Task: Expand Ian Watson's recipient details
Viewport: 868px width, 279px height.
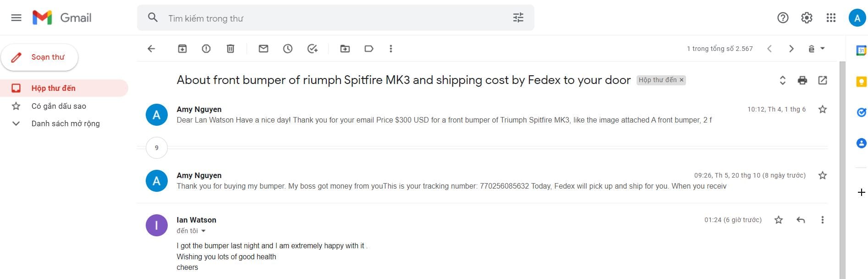Action: (203, 231)
